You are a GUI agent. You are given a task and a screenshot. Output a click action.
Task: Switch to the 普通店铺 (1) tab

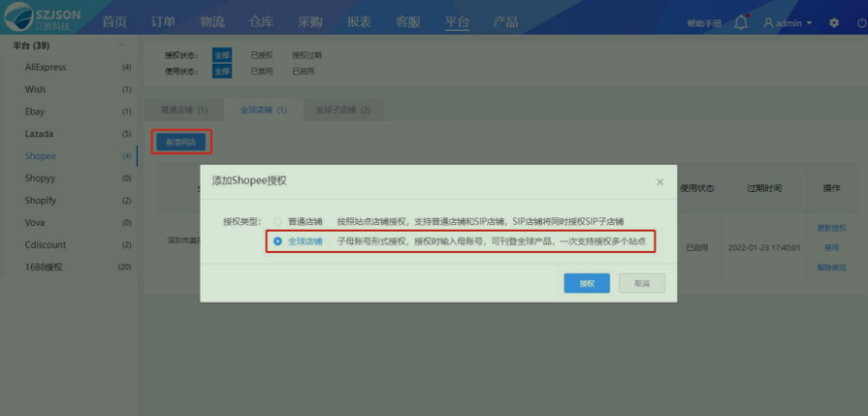point(184,110)
